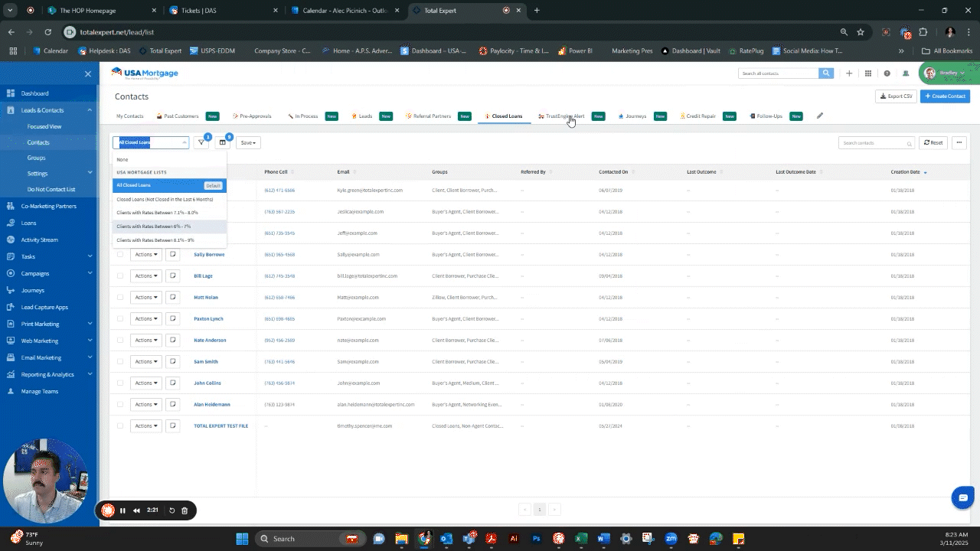Collapse the sidebar with the X icon
This screenshot has width=980, height=551.
(x=88, y=74)
